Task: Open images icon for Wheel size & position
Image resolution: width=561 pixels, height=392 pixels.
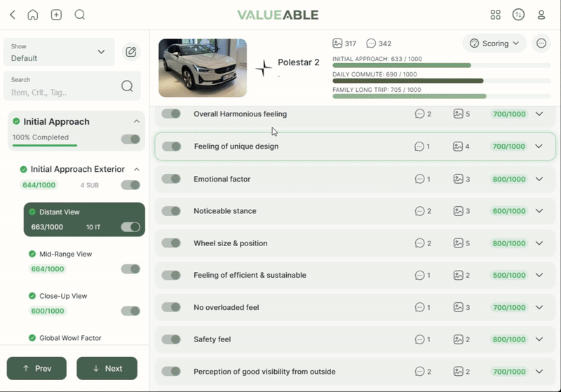Action: tap(458, 243)
